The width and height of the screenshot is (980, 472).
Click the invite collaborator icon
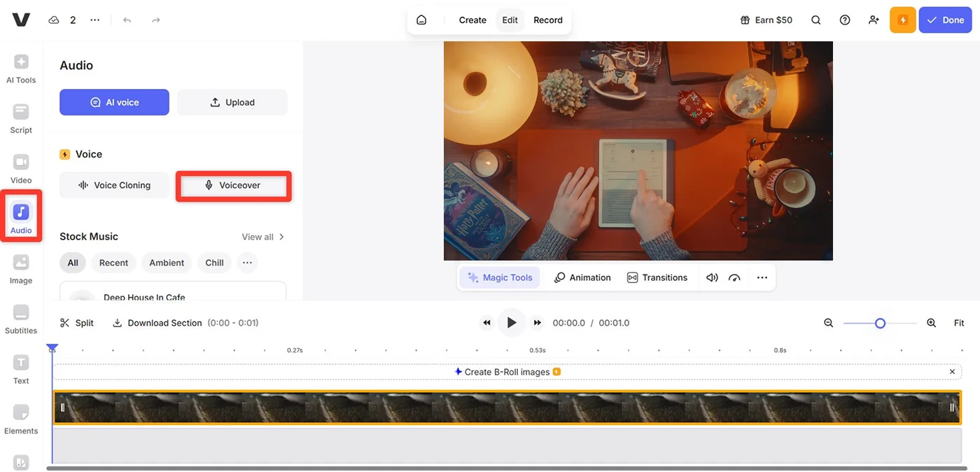point(874,20)
